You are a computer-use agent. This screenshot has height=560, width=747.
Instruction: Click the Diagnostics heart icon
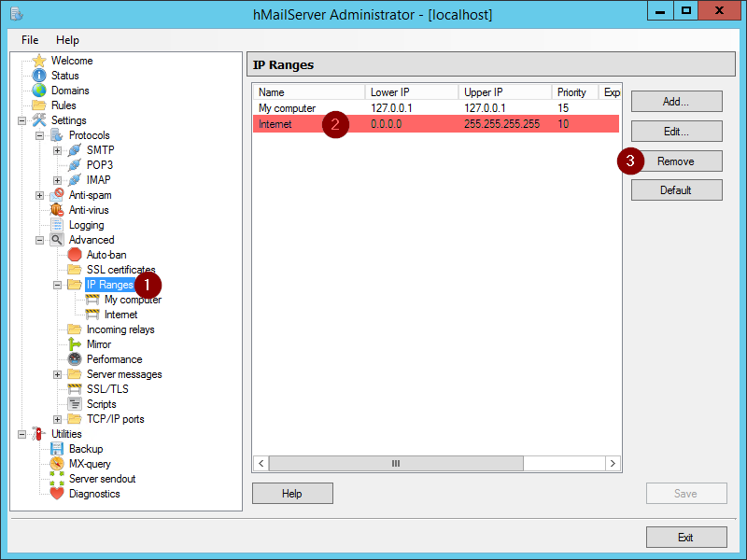(x=57, y=494)
